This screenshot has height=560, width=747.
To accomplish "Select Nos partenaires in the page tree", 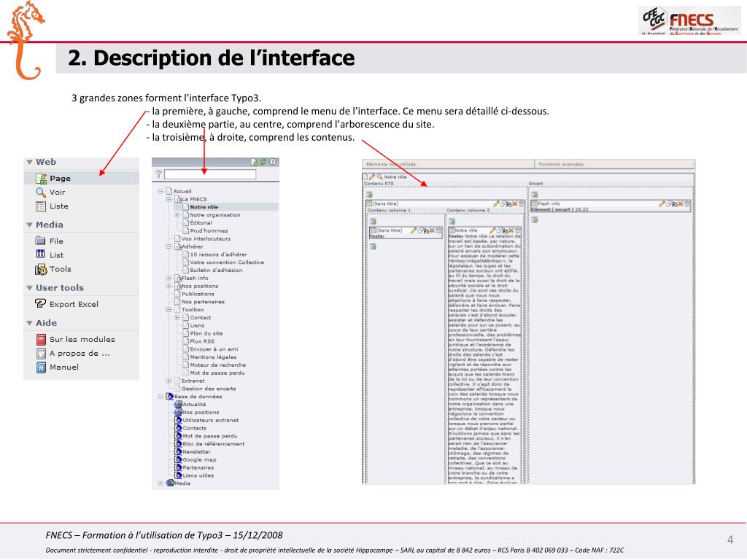I will click(203, 302).
